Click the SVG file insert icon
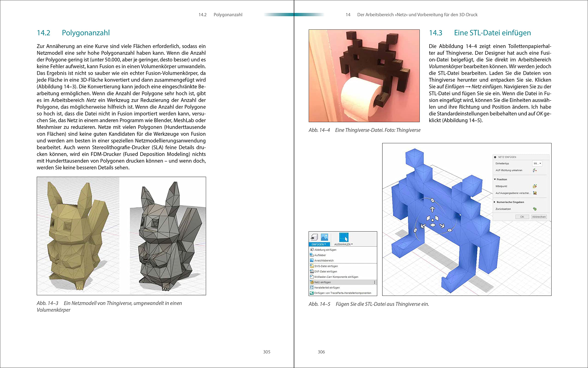Image resolution: width=588 pixels, height=368 pixels. pos(312,266)
